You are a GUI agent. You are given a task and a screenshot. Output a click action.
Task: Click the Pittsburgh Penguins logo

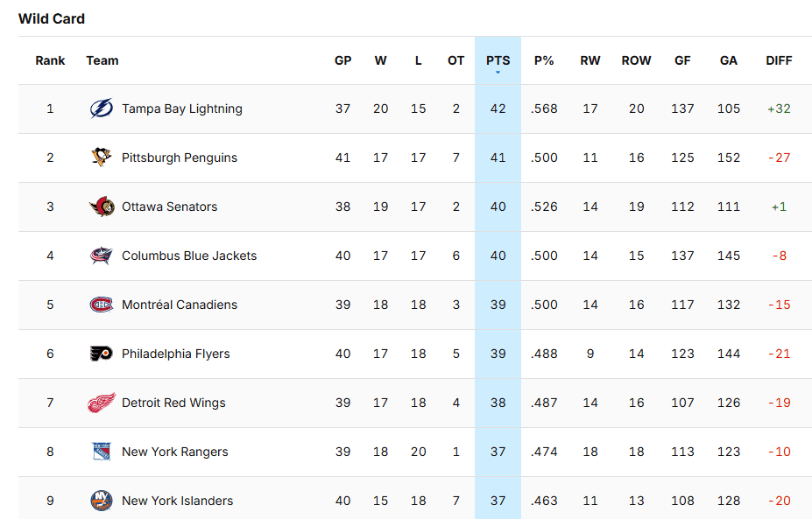coord(102,158)
